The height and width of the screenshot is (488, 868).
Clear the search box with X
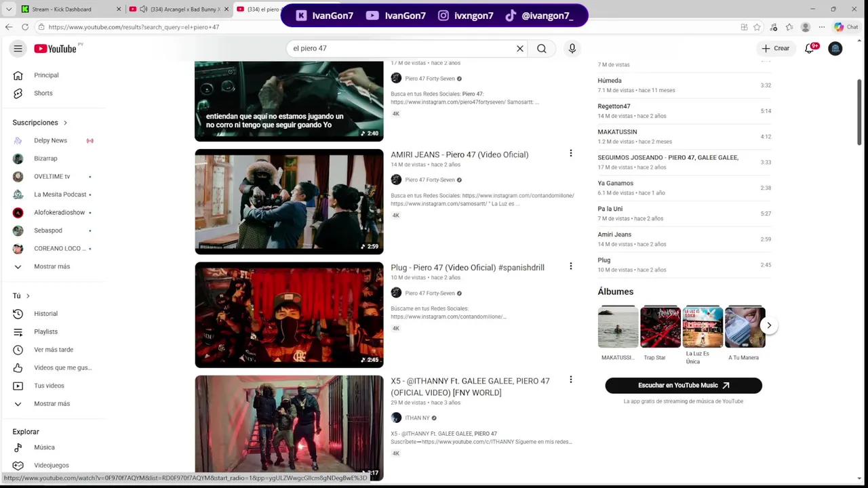click(x=520, y=48)
